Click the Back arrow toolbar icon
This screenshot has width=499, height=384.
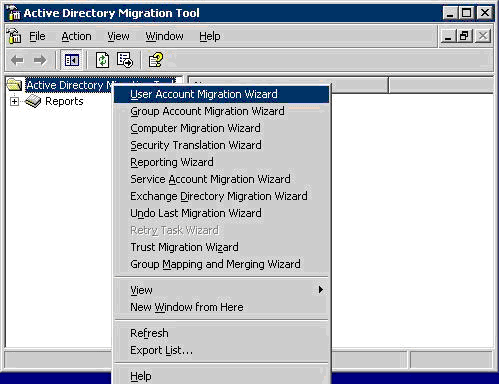pyautogui.click(x=17, y=60)
